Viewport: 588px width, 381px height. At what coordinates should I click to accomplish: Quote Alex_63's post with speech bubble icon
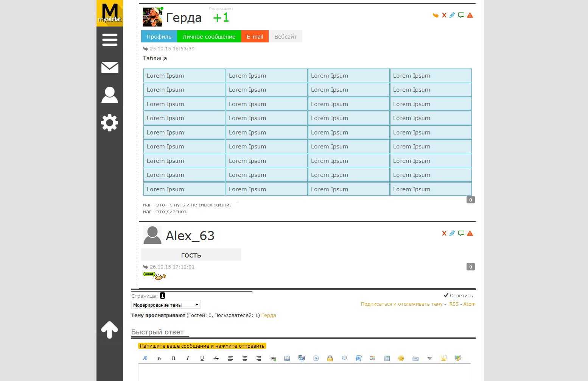pos(461,233)
